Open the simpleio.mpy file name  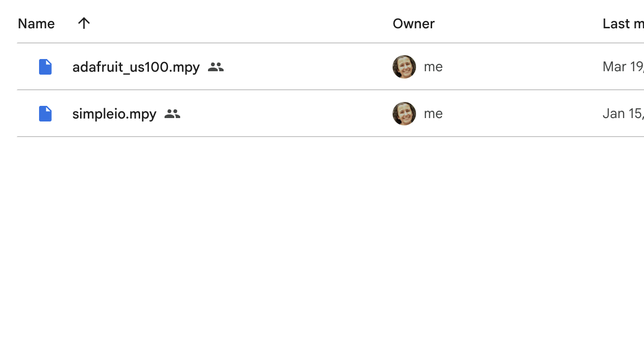114,114
